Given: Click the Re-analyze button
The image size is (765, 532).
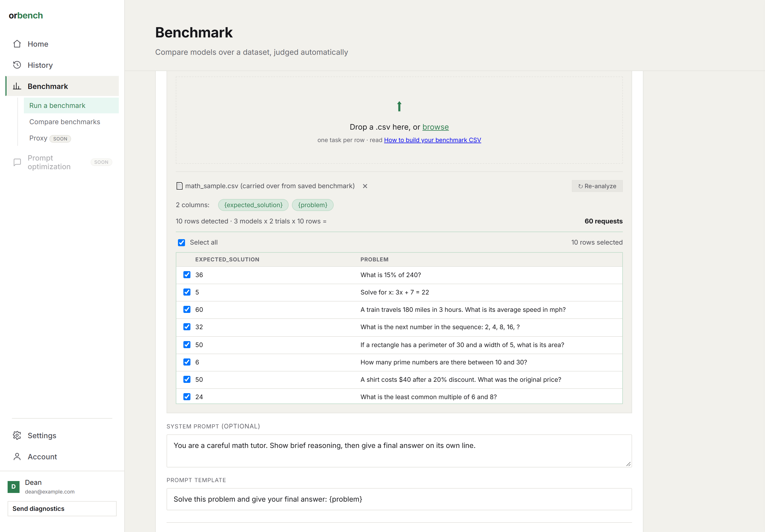Looking at the screenshot, I should (x=597, y=186).
